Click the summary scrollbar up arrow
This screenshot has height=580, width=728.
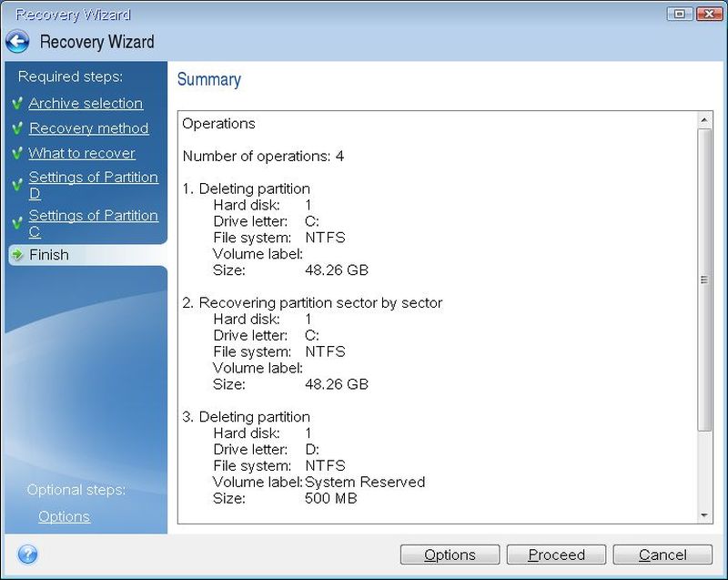(x=705, y=120)
